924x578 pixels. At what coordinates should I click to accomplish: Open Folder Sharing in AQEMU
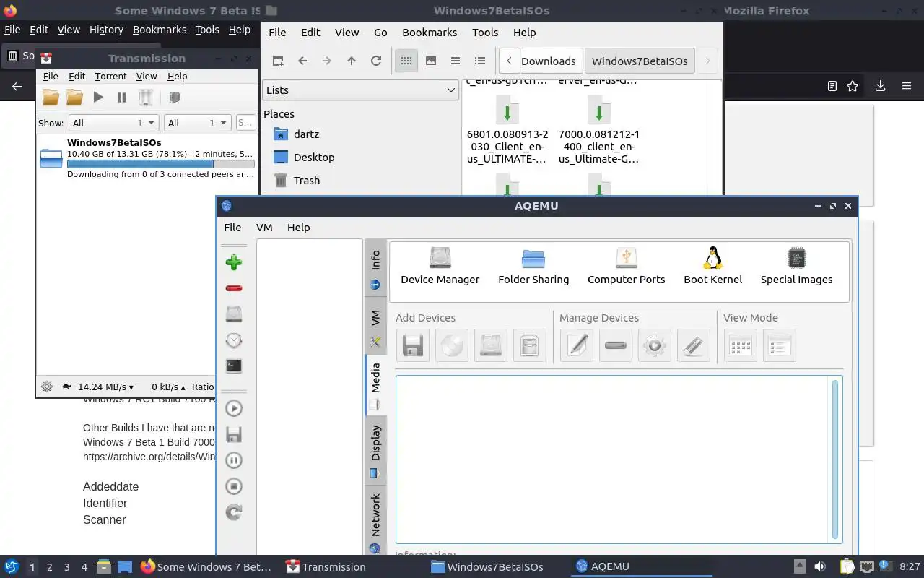click(x=533, y=267)
